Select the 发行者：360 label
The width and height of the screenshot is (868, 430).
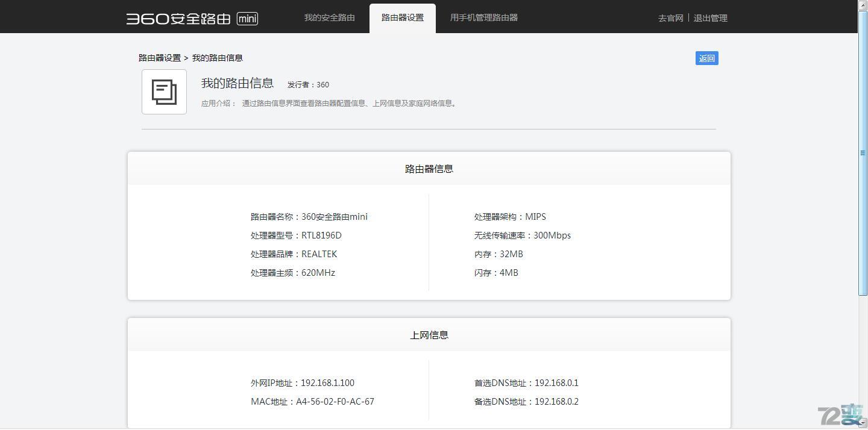[x=308, y=84]
